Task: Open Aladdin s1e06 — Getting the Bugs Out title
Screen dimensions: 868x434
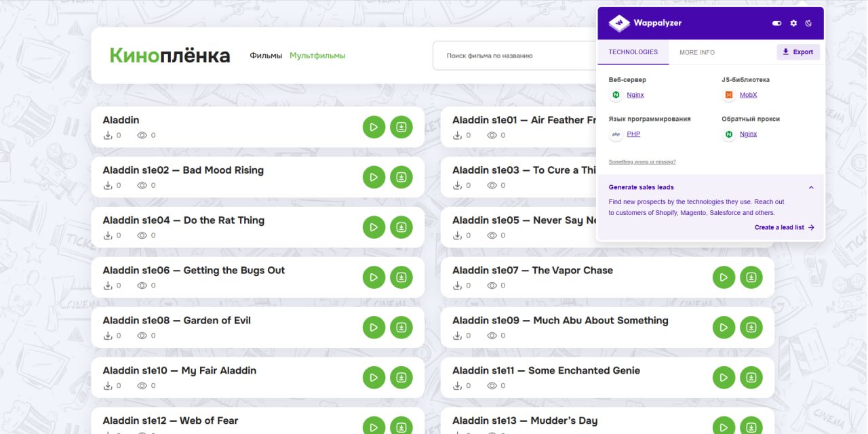Action: (x=194, y=271)
